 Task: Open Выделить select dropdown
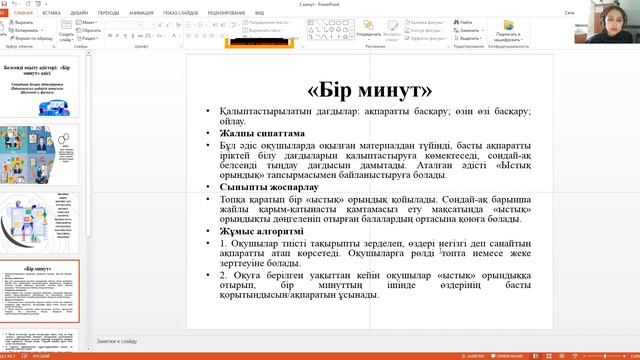tap(468, 38)
